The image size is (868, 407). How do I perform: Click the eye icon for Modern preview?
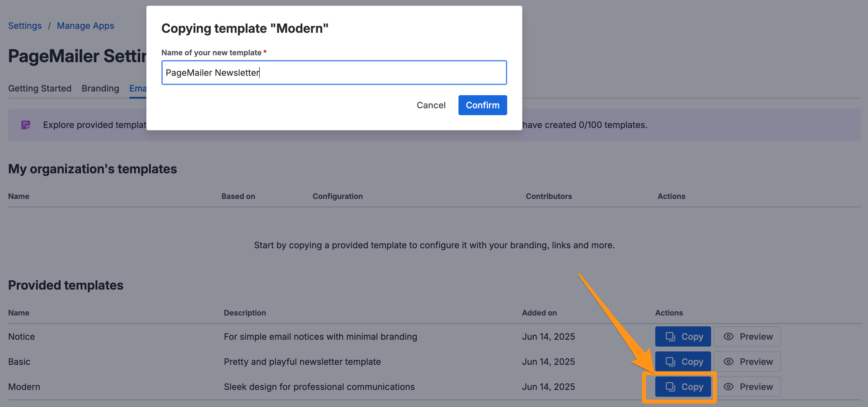(728, 387)
